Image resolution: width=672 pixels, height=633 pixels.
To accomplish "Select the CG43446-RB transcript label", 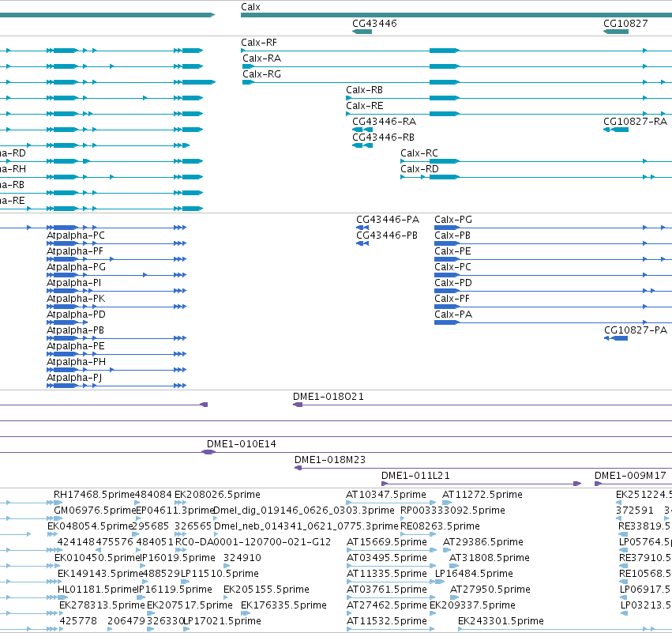I will coord(383,138).
